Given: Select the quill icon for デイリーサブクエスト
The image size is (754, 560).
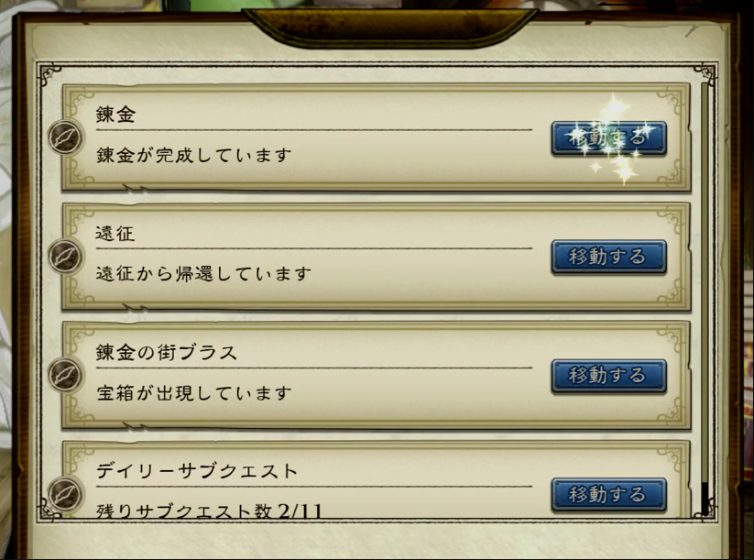Looking at the screenshot, I should [x=66, y=494].
